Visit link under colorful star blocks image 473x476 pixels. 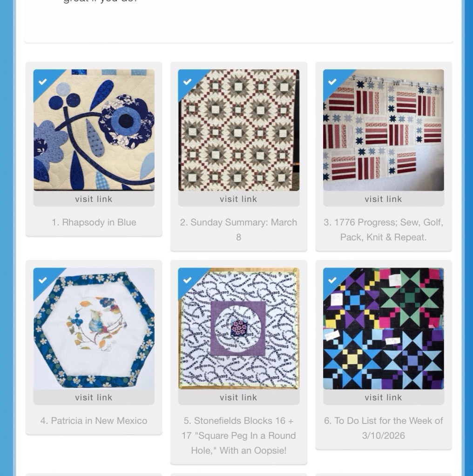384,397
